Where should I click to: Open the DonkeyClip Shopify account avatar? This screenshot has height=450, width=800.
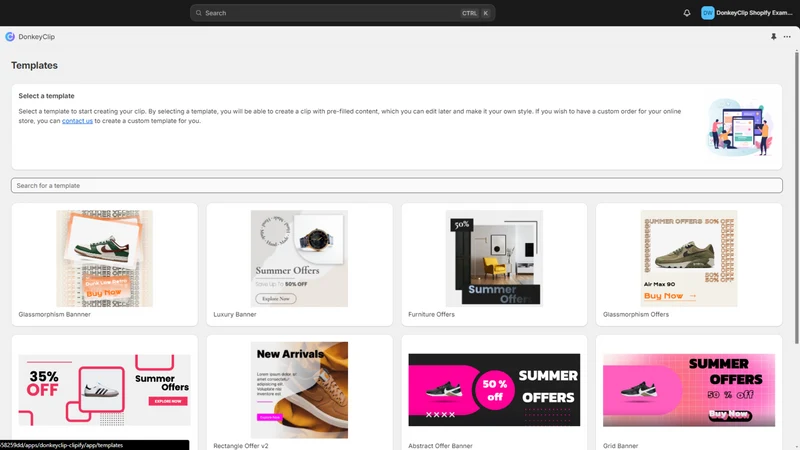pyautogui.click(x=707, y=13)
